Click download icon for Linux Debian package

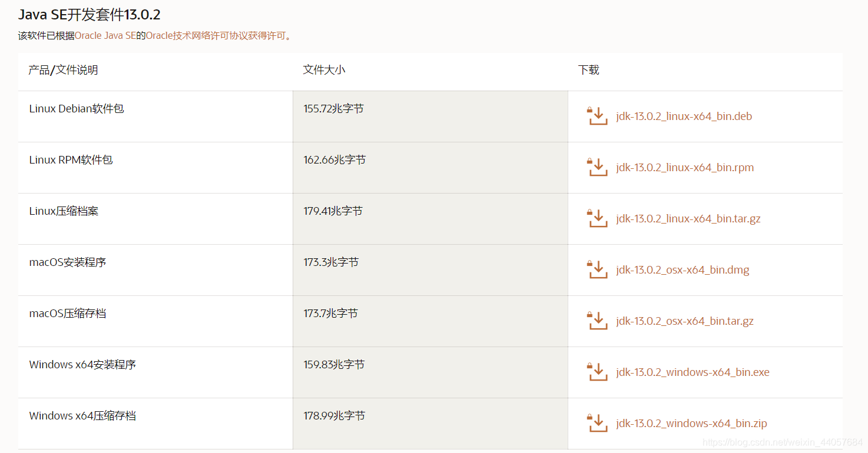point(597,116)
